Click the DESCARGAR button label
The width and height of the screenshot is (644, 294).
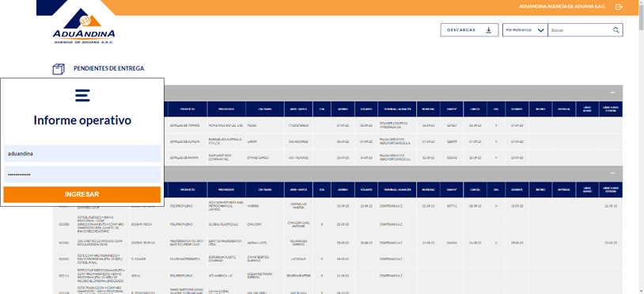pyautogui.click(x=461, y=30)
